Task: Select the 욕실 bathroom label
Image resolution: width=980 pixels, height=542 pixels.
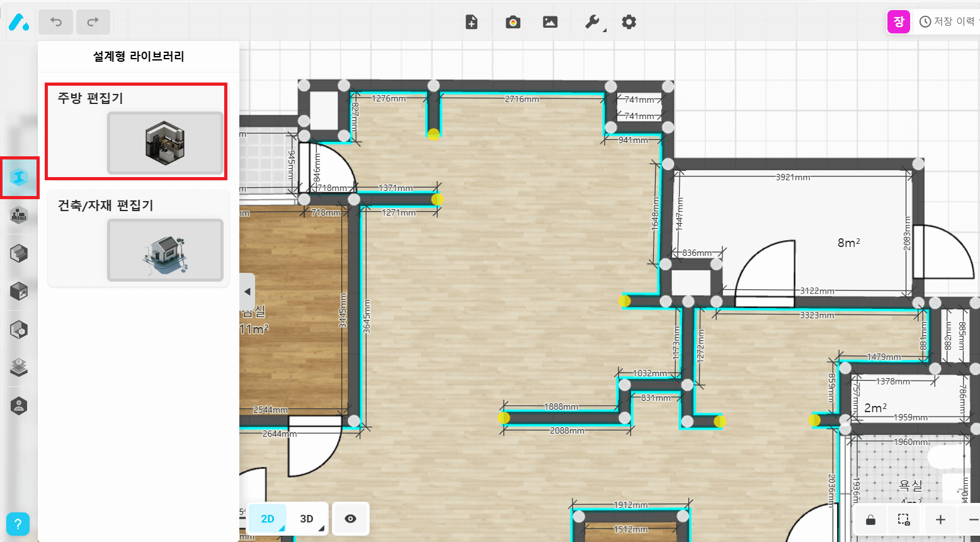Action: point(911,485)
